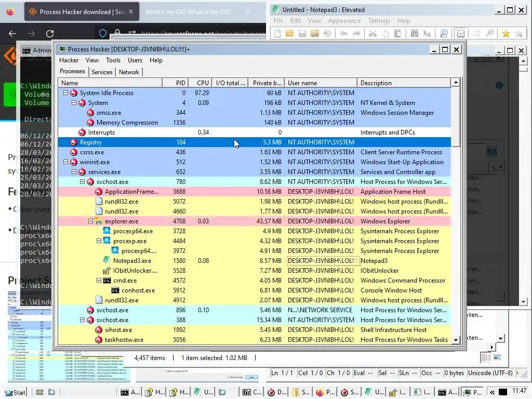Image resolution: width=532 pixels, height=399 pixels.
Task: Click the Copy icon in Notepad3 toolbar
Action: [385, 33]
